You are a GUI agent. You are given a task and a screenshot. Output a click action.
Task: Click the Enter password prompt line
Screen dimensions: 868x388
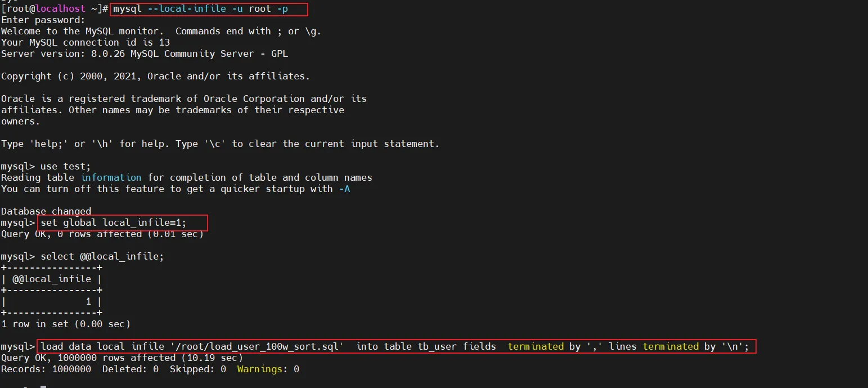click(43, 20)
